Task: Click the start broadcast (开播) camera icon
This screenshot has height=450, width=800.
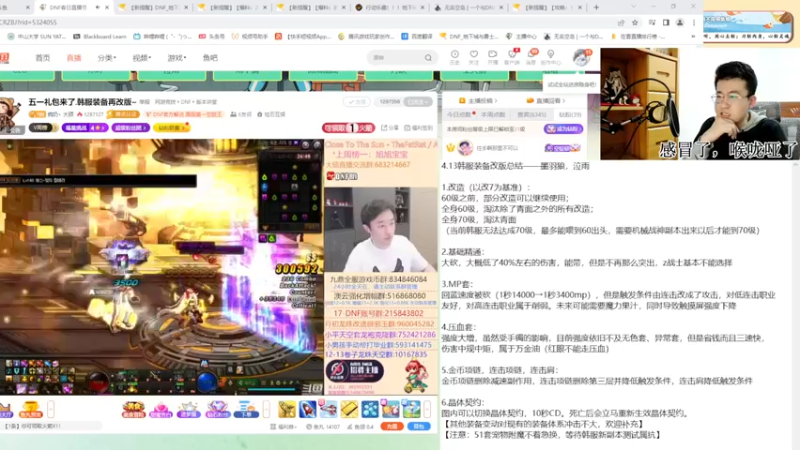Action: 492,54
